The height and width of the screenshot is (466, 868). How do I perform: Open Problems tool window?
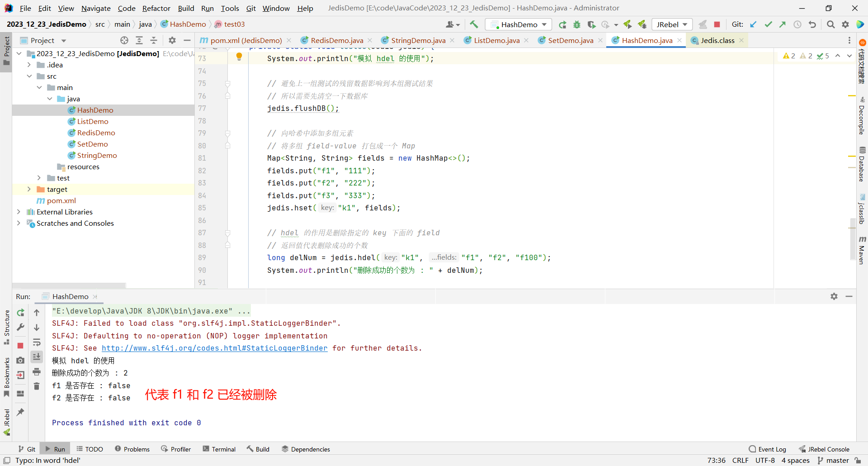[x=132, y=449]
